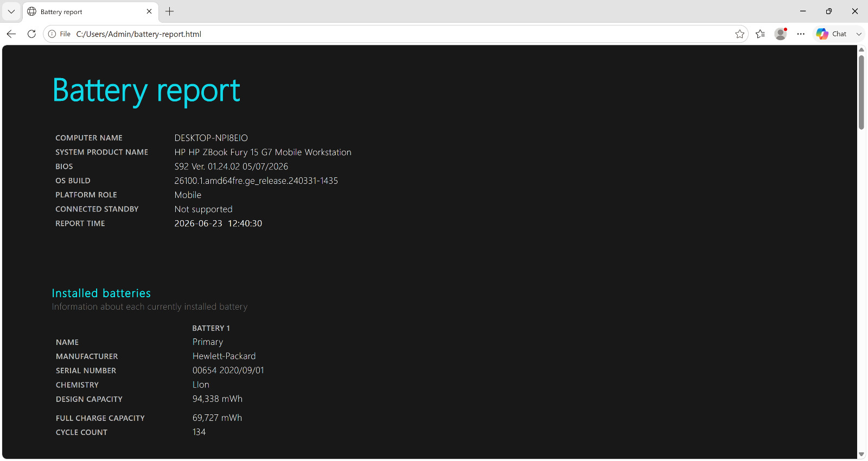Go back using the back arrow
This screenshot has height=461, width=868.
[11, 34]
